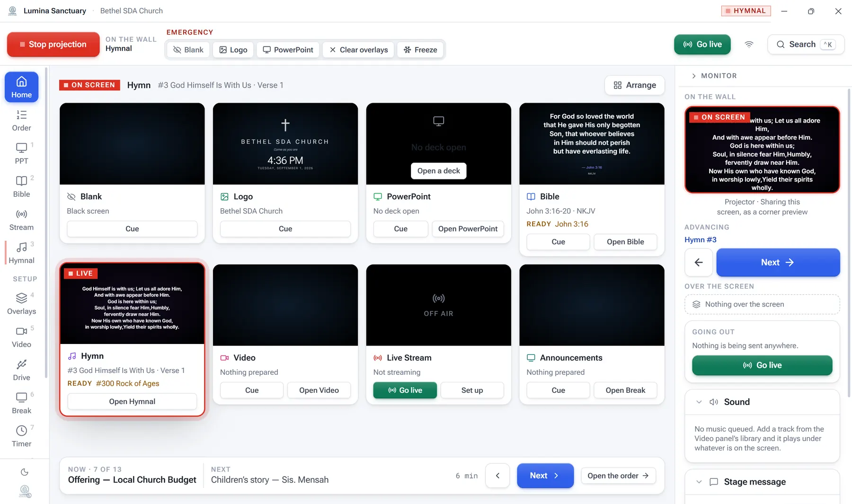Select the Home tab in sidebar

coord(22,87)
